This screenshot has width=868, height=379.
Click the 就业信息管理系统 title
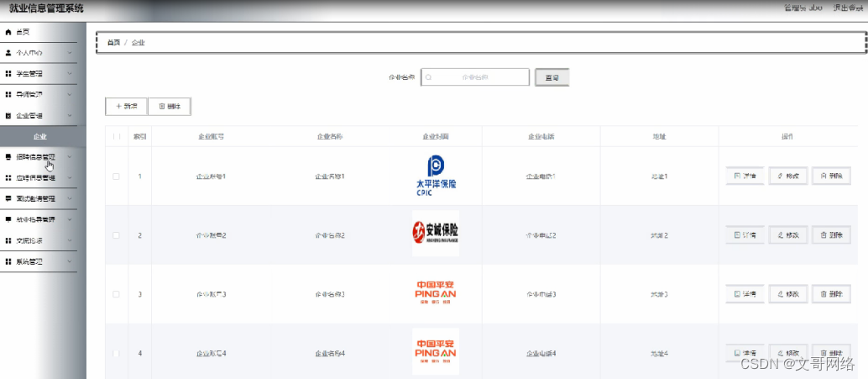point(46,8)
